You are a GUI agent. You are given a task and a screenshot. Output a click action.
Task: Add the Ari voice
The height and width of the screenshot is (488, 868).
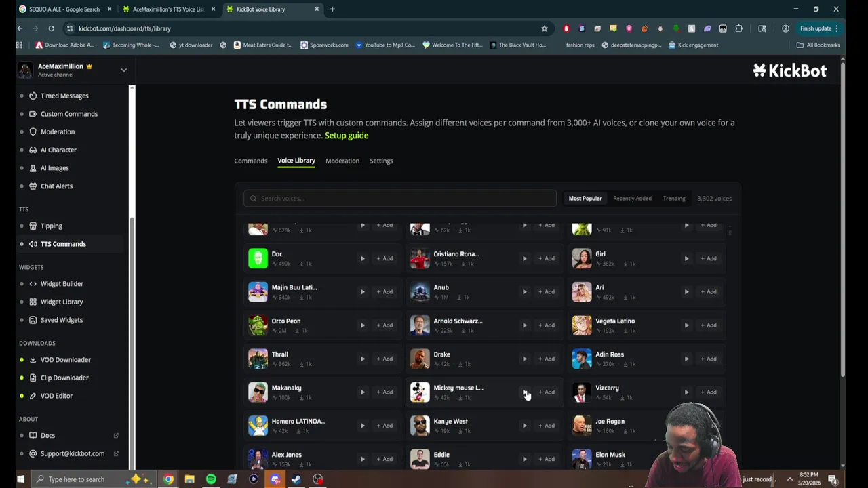(708, 291)
